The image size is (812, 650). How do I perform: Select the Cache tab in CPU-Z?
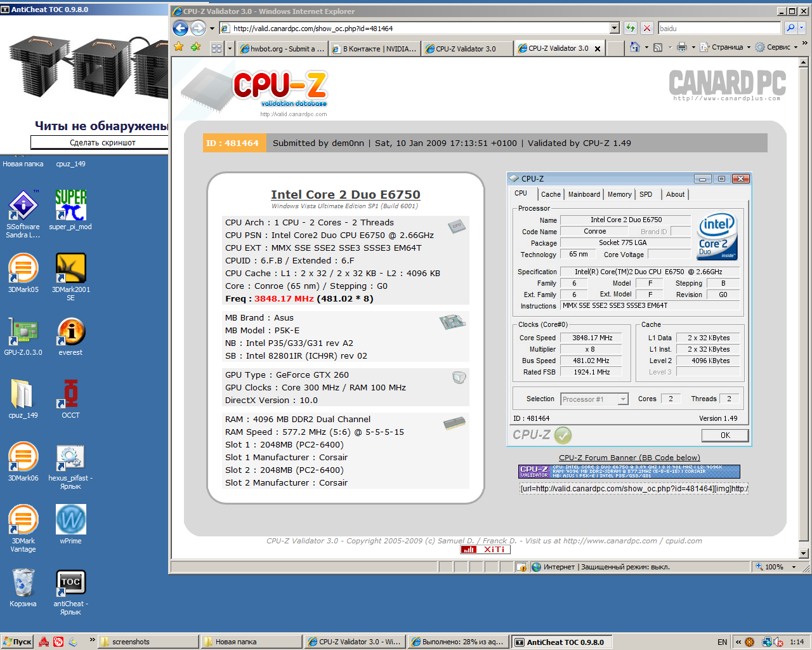pos(551,195)
